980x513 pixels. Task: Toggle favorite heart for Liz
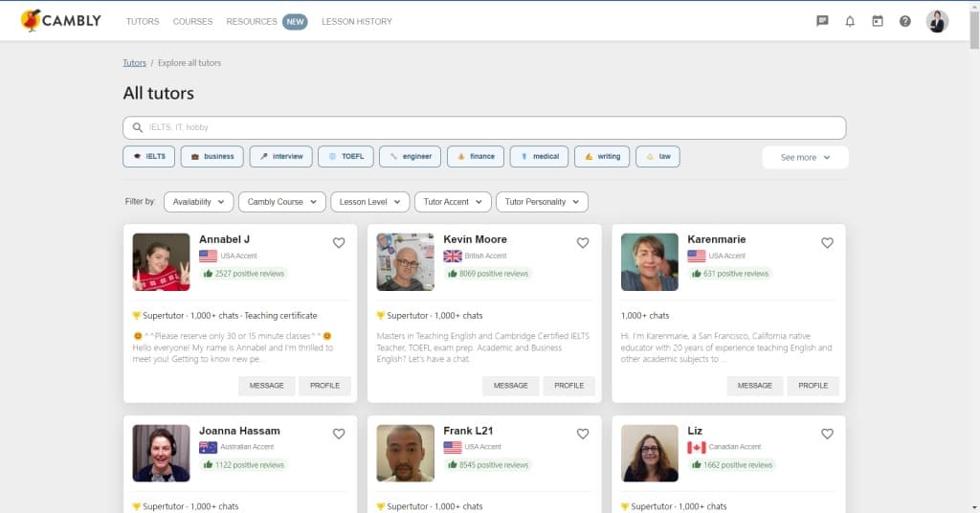pyautogui.click(x=827, y=434)
